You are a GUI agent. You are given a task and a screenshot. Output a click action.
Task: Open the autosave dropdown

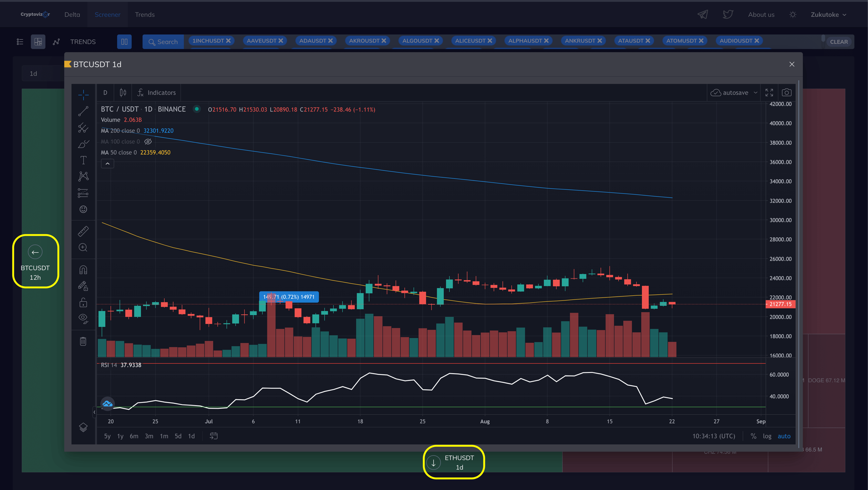point(755,93)
